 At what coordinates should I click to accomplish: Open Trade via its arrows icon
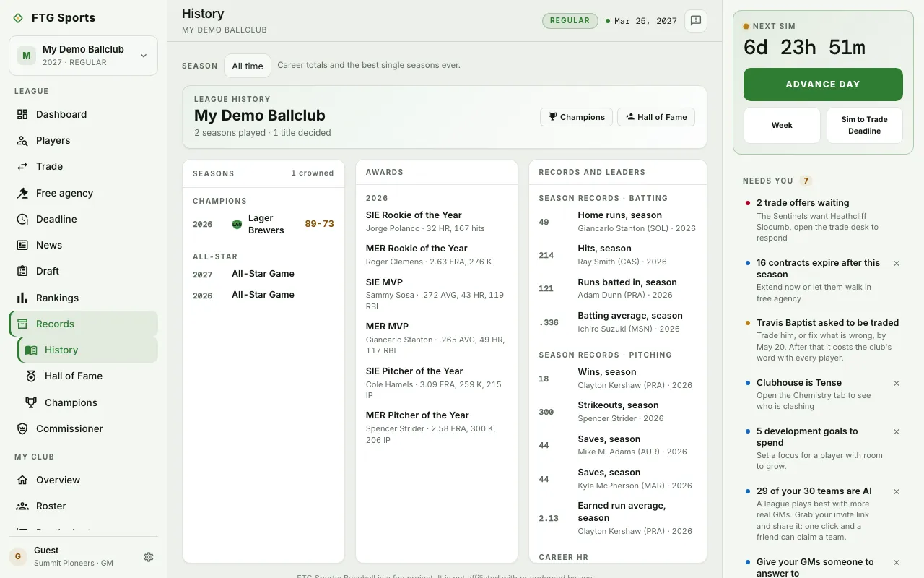pos(22,166)
